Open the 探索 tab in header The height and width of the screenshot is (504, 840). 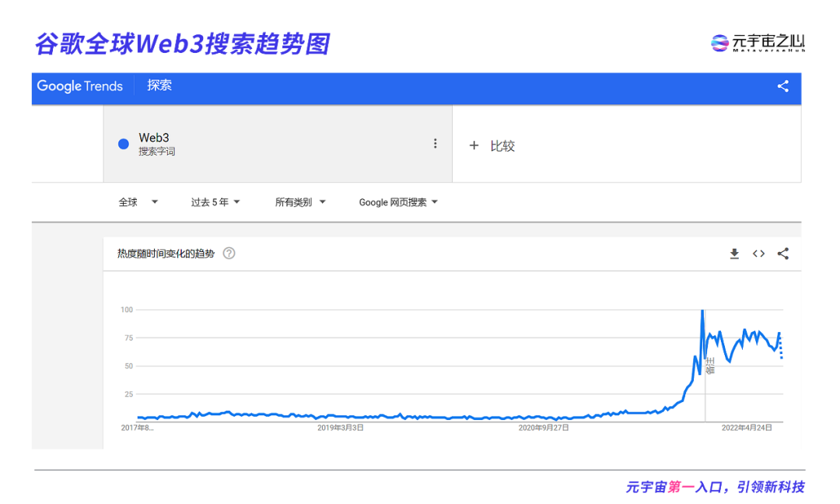(x=159, y=85)
